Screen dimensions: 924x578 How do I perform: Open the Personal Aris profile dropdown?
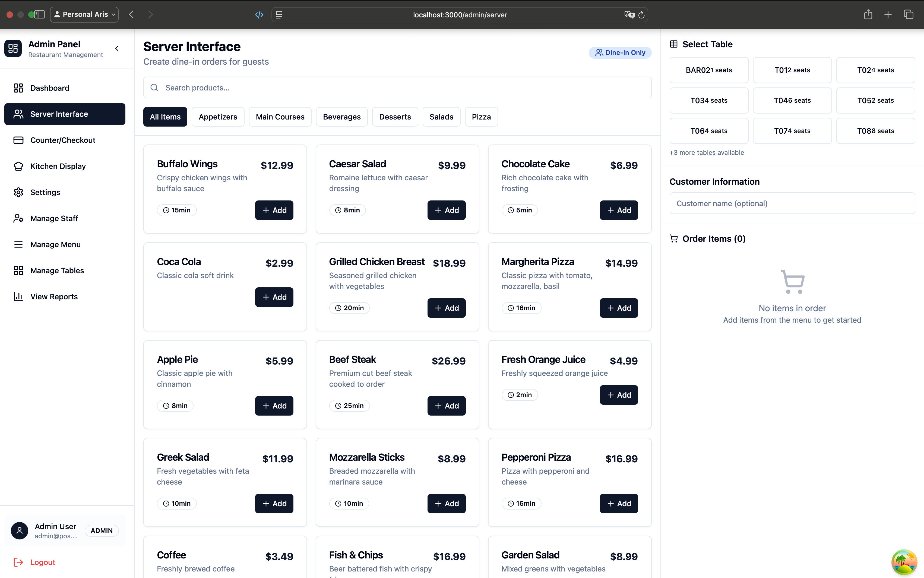[84, 14]
